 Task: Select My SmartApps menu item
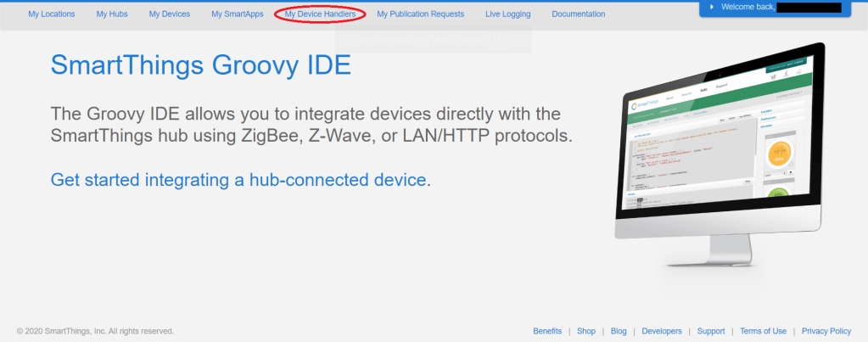point(238,14)
